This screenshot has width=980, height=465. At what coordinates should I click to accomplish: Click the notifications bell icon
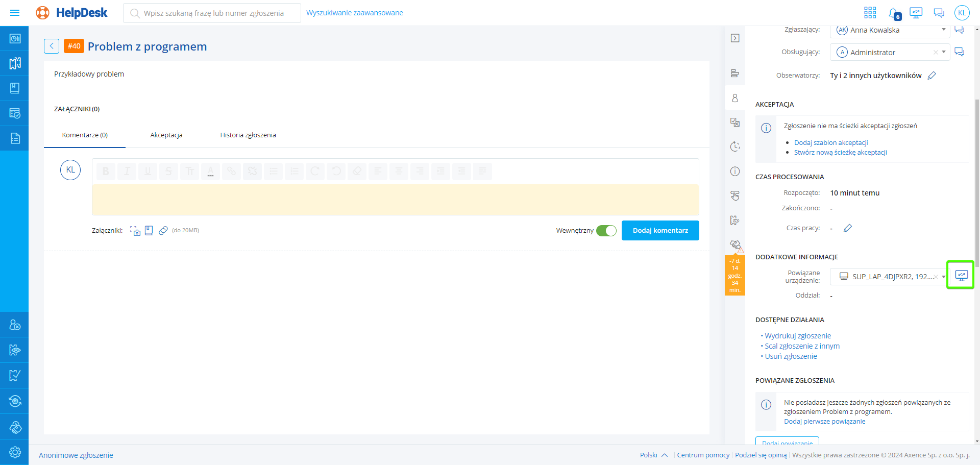coord(893,13)
